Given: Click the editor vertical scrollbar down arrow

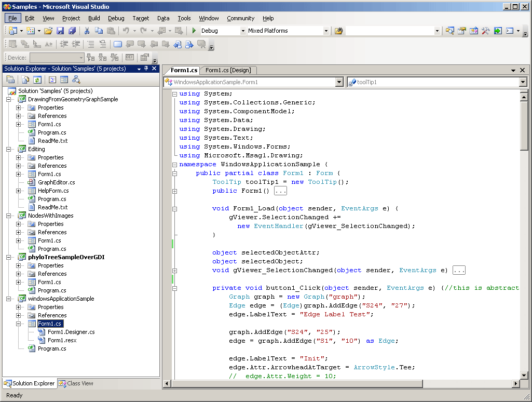Looking at the screenshot, I should point(524,375).
